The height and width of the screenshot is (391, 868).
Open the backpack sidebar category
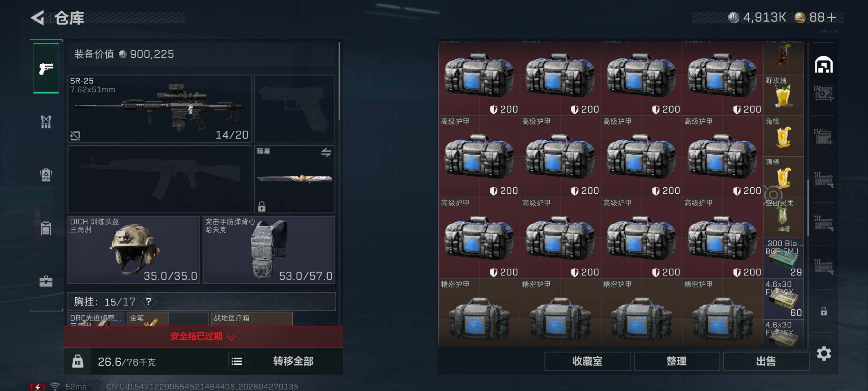click(46, 175)
